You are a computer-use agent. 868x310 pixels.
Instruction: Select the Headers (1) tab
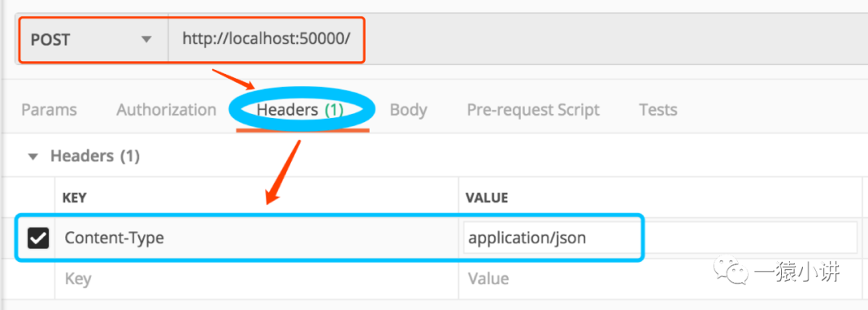tap(301, 109)
